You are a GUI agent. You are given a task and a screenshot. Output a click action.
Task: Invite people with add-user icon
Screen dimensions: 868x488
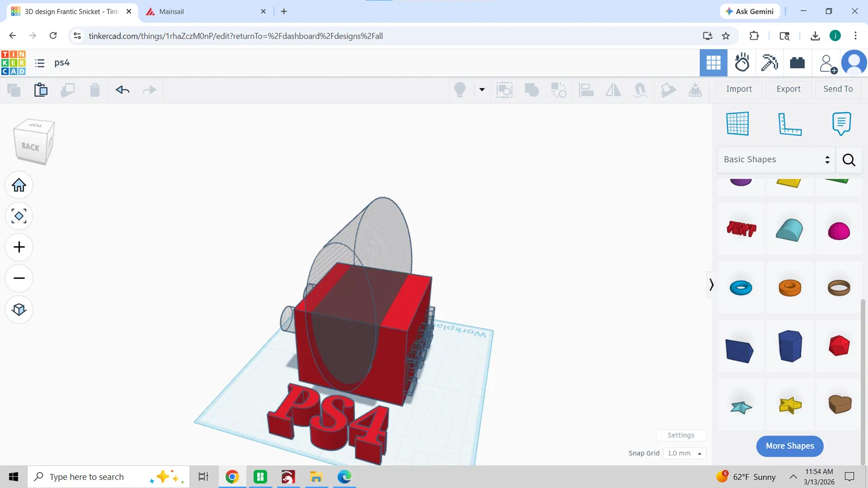(828, 63)
